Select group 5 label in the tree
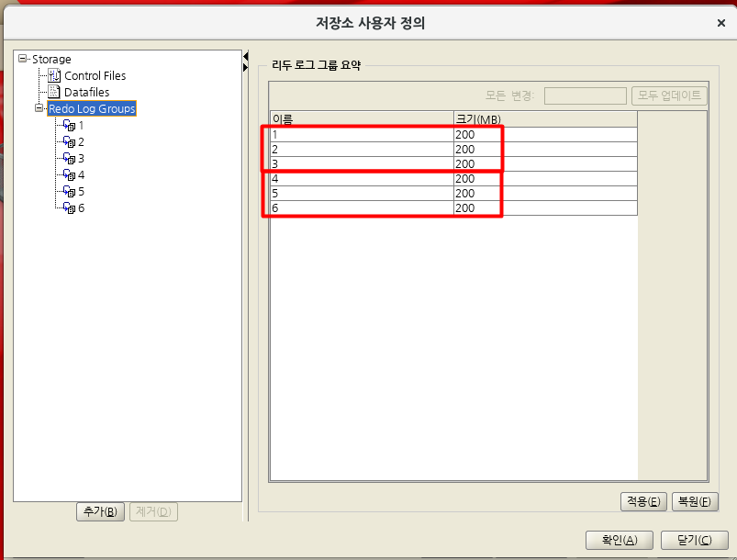This screenshot has height=560, width=737. [x=81, y=191]
